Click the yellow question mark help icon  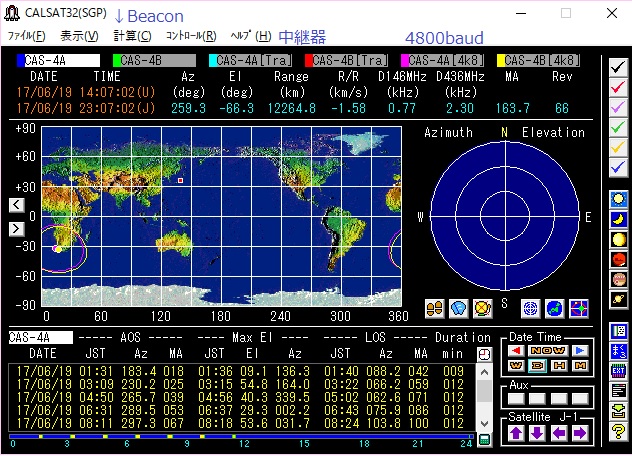tap(619, 432)
